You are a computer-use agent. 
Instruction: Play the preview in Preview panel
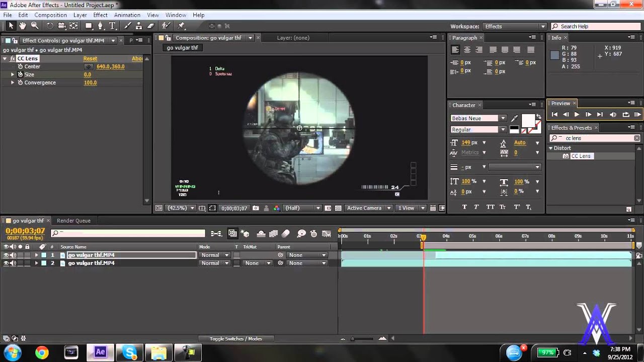(x=577, y=115)
